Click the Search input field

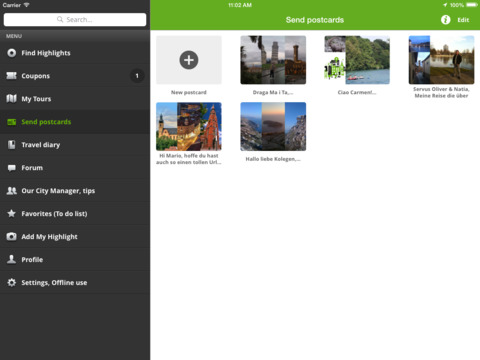click(x=75, y=20)
